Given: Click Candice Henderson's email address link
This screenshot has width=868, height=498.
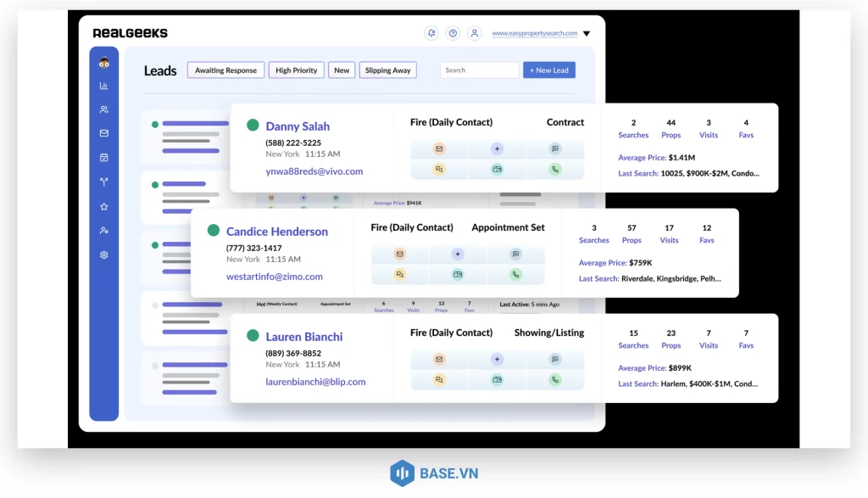Looking at the screenshot, I should pyautogui.click(x=274, y=277).
